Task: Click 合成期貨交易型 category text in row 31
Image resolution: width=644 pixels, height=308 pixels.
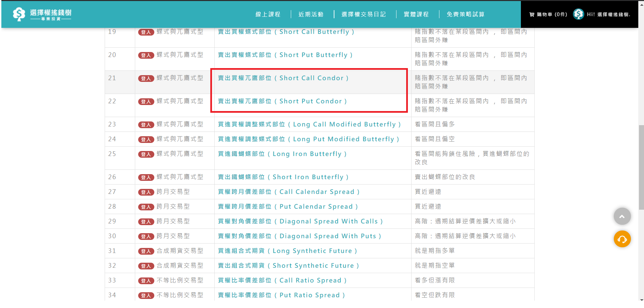Action: (x=180, y=251)
